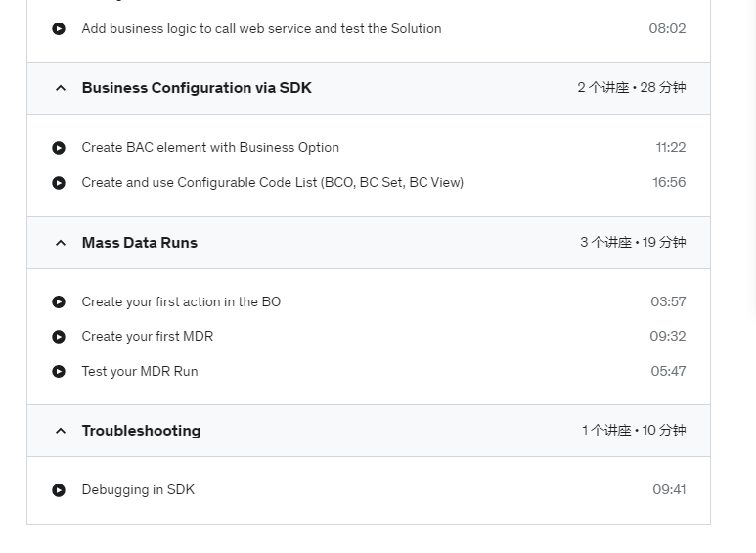Click the Mass Data Runs section heading
The image size is (756, 553).
(x=139, y=242)
